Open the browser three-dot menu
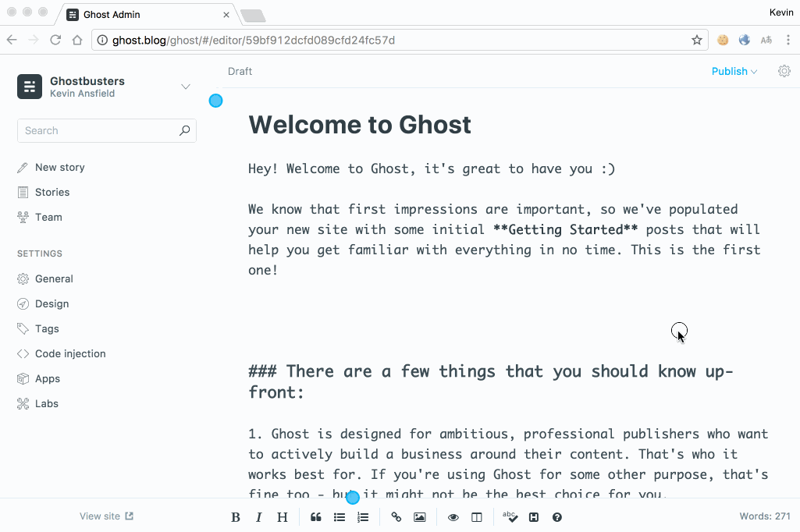The height and width of the screenshot is (532, 800). [x=788, y=40]
